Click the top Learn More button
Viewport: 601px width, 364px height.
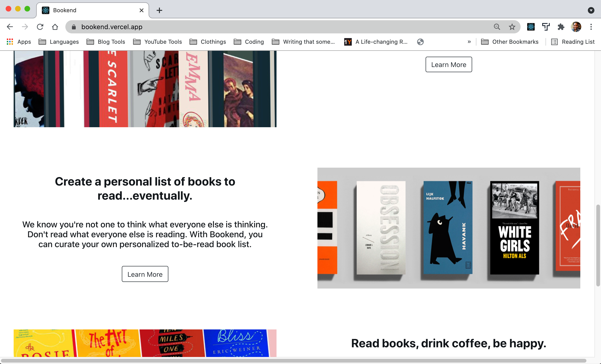pos(449,64)
